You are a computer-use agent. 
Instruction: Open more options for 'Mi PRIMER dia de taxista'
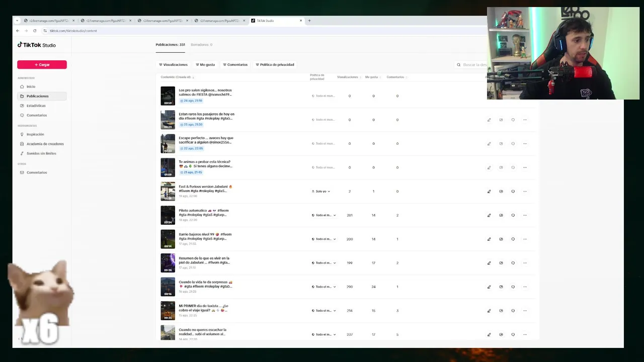point(525,311)
